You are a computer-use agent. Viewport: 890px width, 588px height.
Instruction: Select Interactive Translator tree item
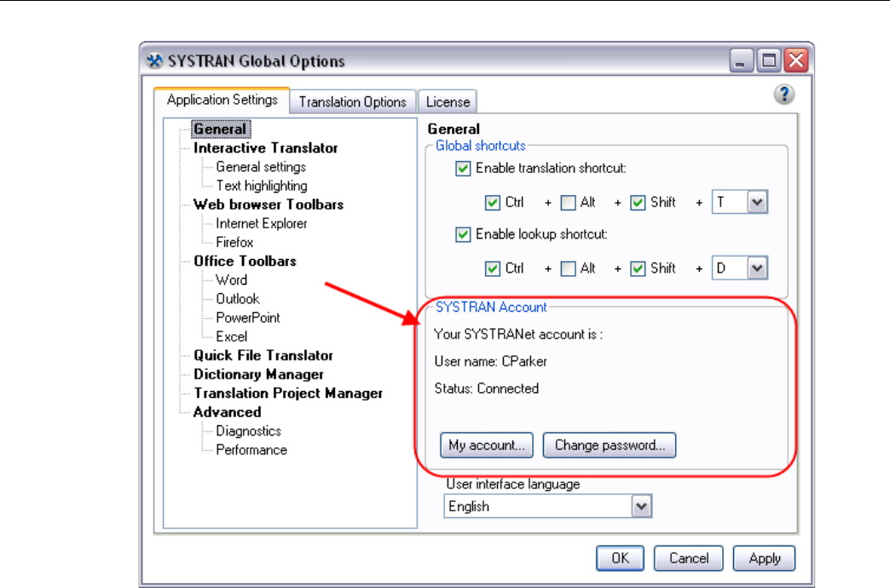coord(265,148)
